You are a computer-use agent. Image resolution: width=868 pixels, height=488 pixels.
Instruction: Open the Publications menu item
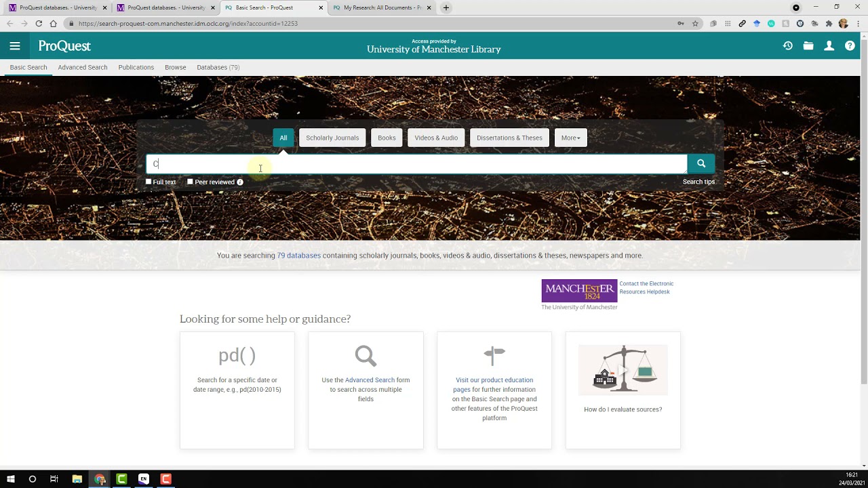pyautogui.click(x=136, y=67)
